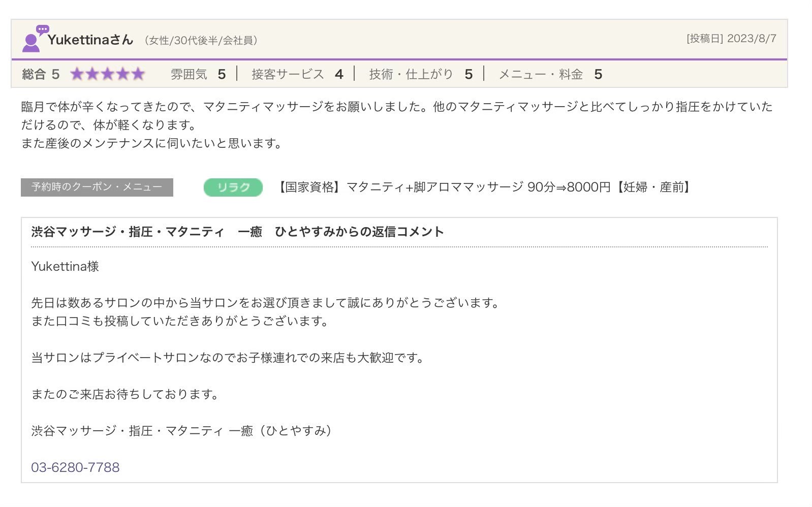Click the review sentence starting 臨月で体が辛く
This screenshot has width=812, height=507.
[x=396, y=116]
